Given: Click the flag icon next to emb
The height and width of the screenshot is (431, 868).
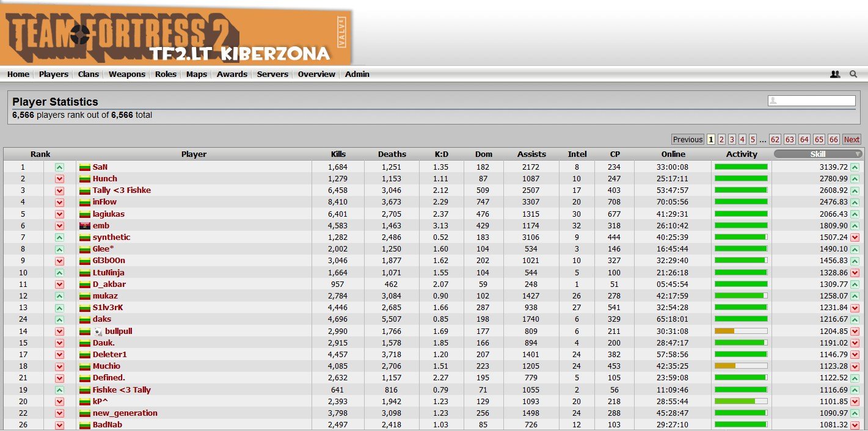Looking at the screenshot, I should [85, 226].
